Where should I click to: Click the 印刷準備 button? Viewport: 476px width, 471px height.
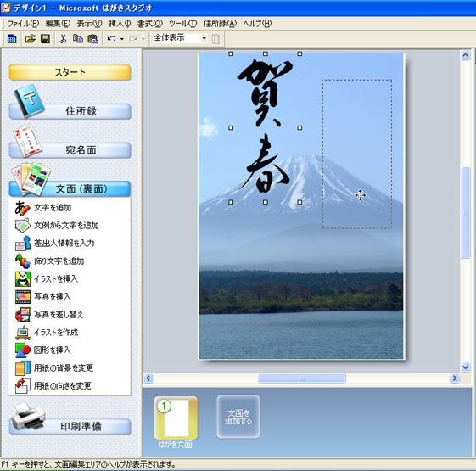click(x=70, y=426)
